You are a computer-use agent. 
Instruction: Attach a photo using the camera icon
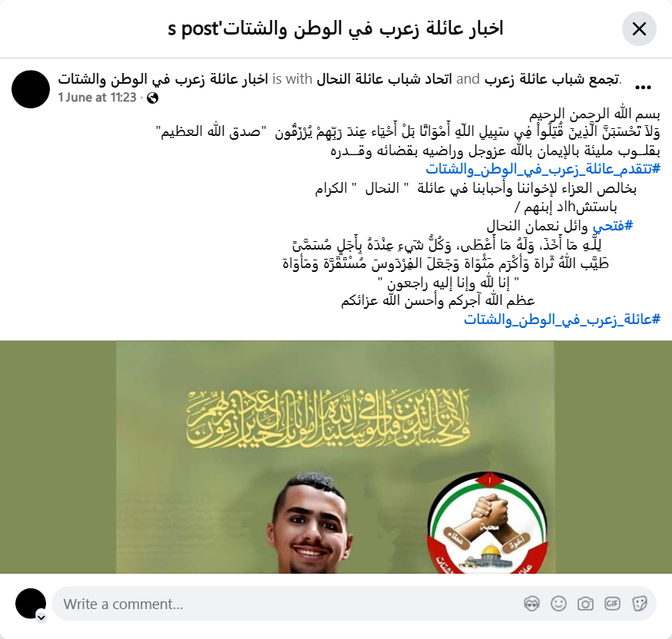585,604
